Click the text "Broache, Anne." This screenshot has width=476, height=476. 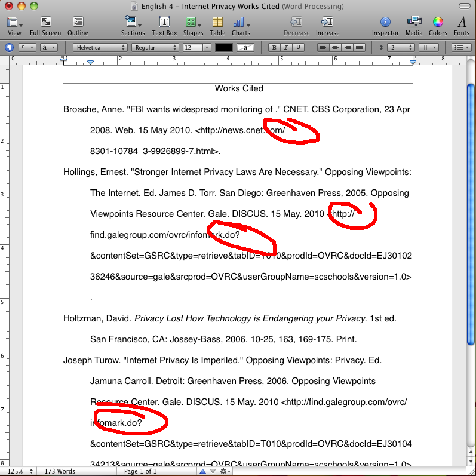pyautogui.click(x=94, y=109)
